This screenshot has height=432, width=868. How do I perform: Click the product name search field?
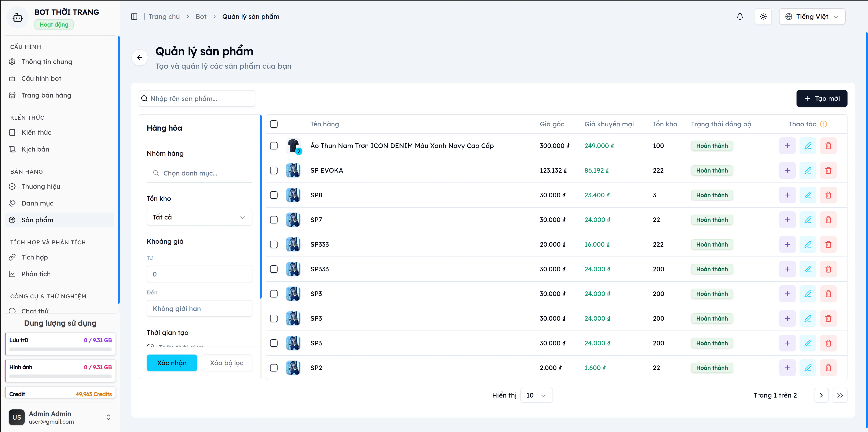[197, 98]
